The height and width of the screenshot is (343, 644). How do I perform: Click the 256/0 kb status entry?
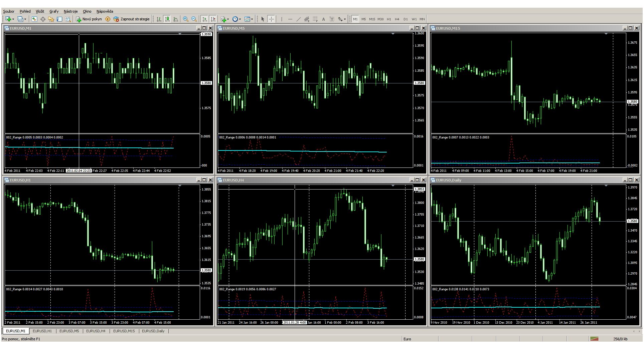[x=620, y=339]
